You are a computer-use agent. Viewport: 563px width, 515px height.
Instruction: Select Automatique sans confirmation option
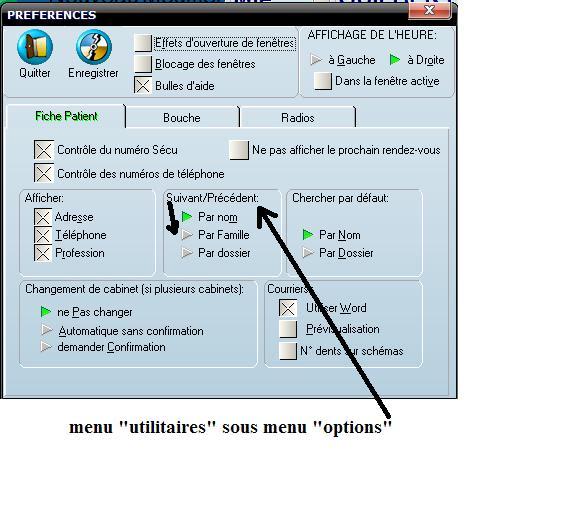point(47,330)
